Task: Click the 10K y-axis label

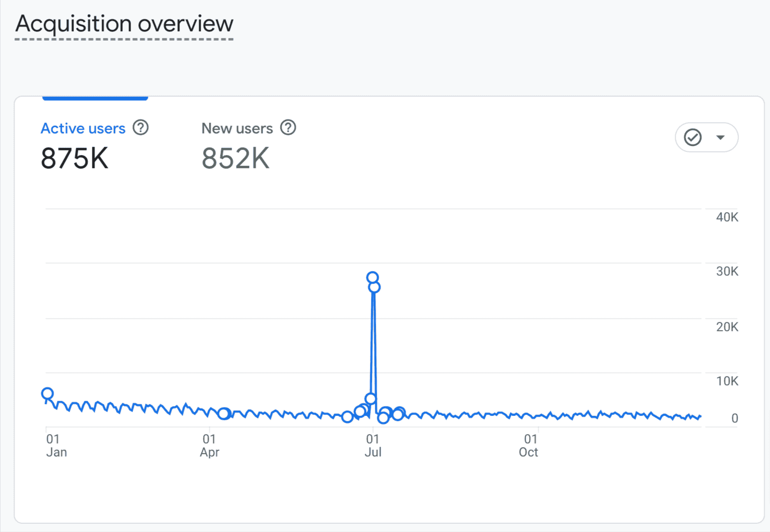Action: (x=726, y=381)
